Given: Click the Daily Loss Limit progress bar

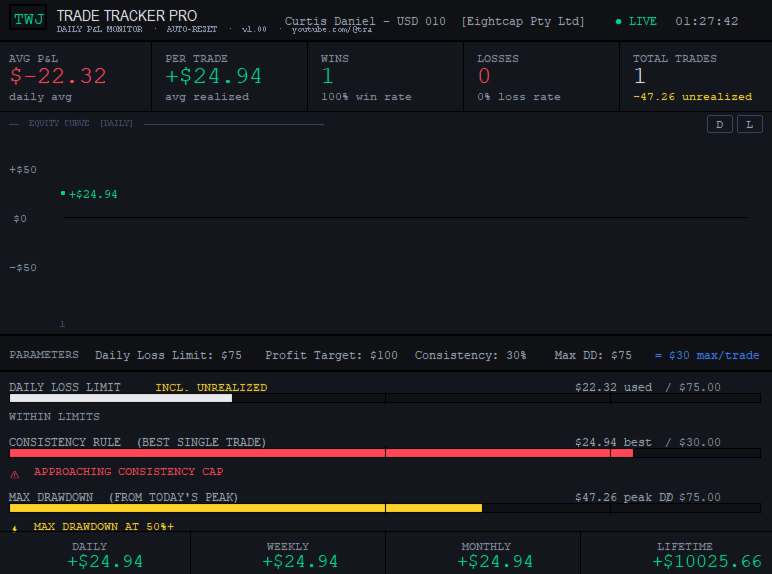Looking at the screenshot, I should click(385, 398).
